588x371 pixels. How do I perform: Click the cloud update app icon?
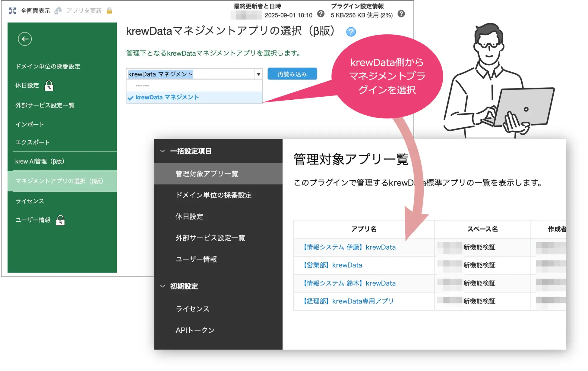[x=58, y=11]
